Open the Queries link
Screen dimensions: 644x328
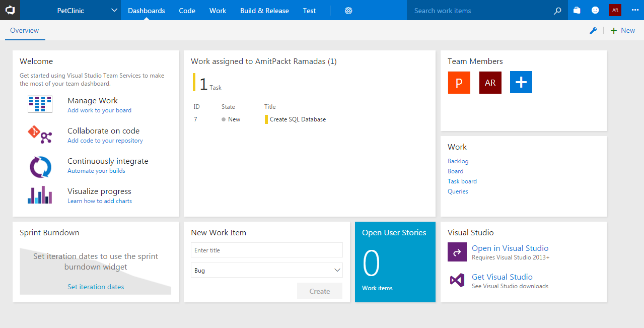pos(458,191)
